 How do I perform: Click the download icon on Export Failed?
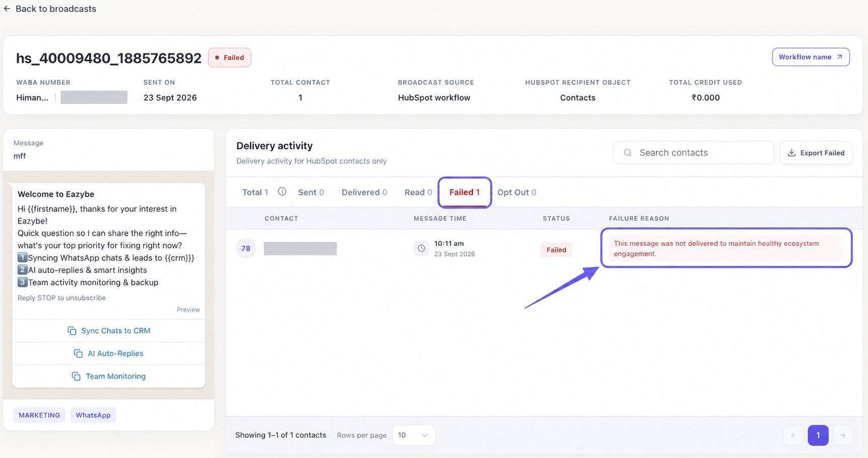coord(792,153)
